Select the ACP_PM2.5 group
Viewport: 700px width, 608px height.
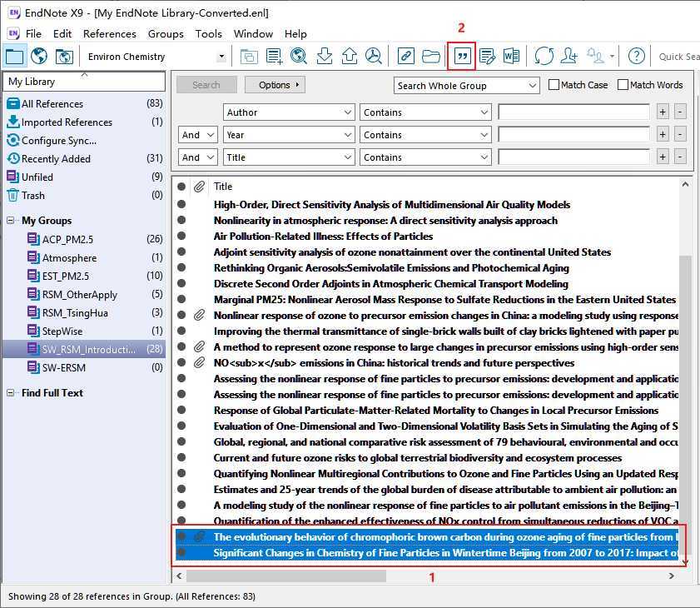(x=84, y=239)
